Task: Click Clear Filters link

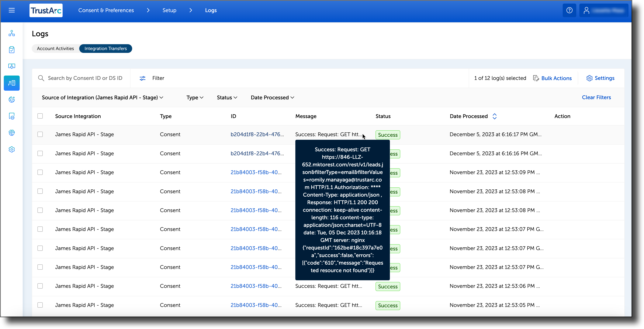Action: (x=596, y=97)
